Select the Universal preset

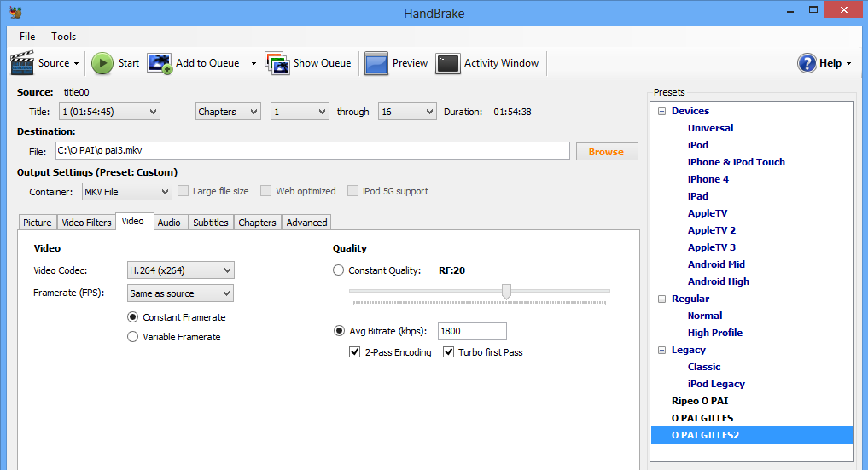pos(710,128)
